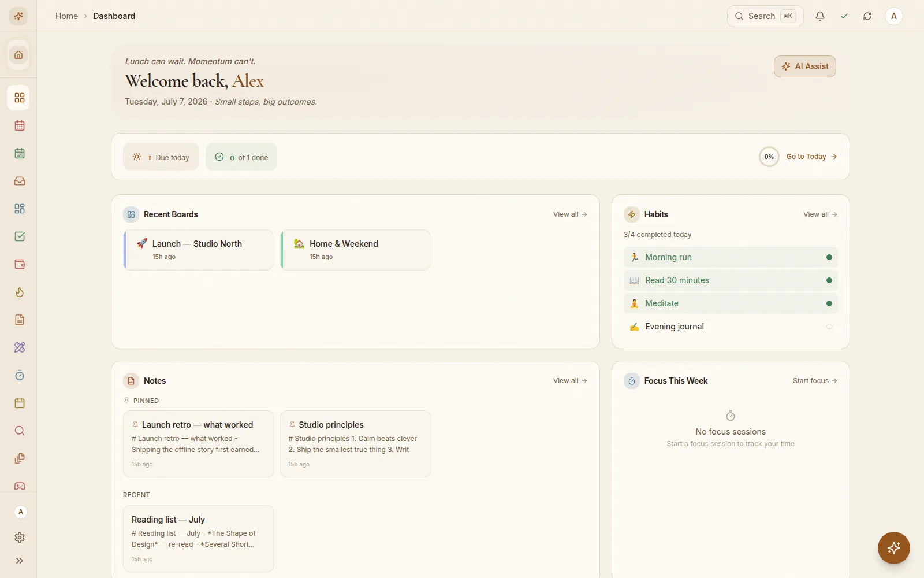Viewport: 924px width, 578px height.
Task: Open the document notes icon in sidebar
Action: (x=20, y=320)
